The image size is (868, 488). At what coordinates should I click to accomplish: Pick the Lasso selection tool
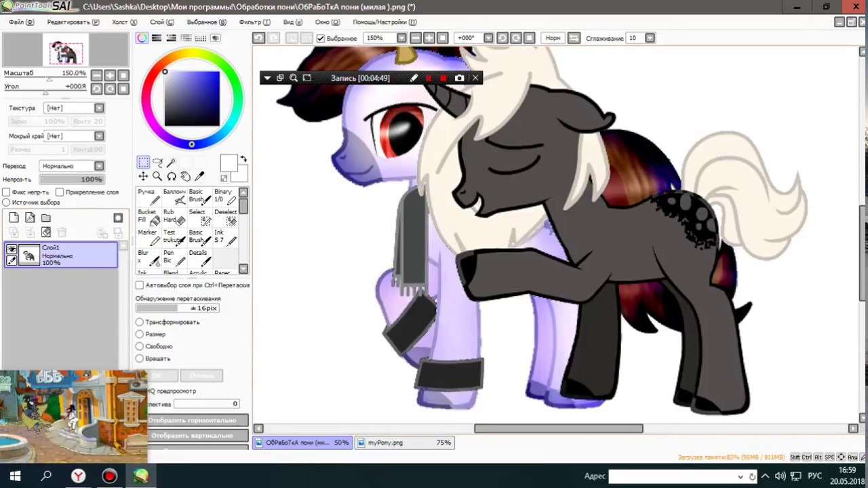pos(157,162)
